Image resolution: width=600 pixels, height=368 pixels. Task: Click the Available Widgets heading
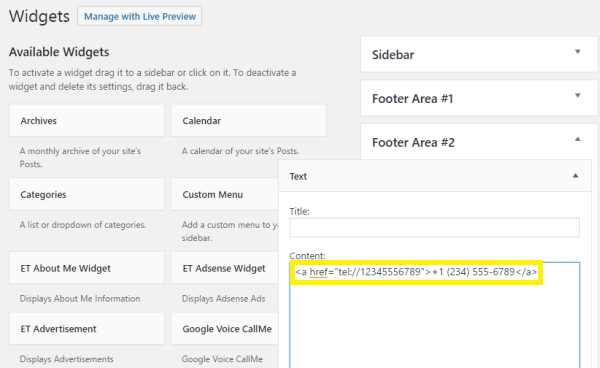click(x=59, y=52)
